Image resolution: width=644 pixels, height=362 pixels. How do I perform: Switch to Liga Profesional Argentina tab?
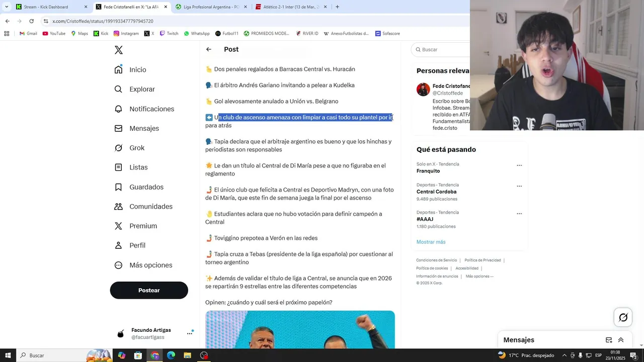[211, 7]
